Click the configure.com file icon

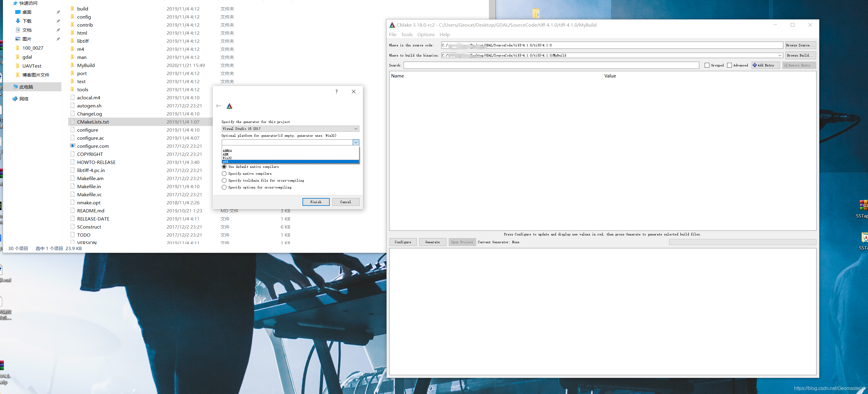click(72, 146)
